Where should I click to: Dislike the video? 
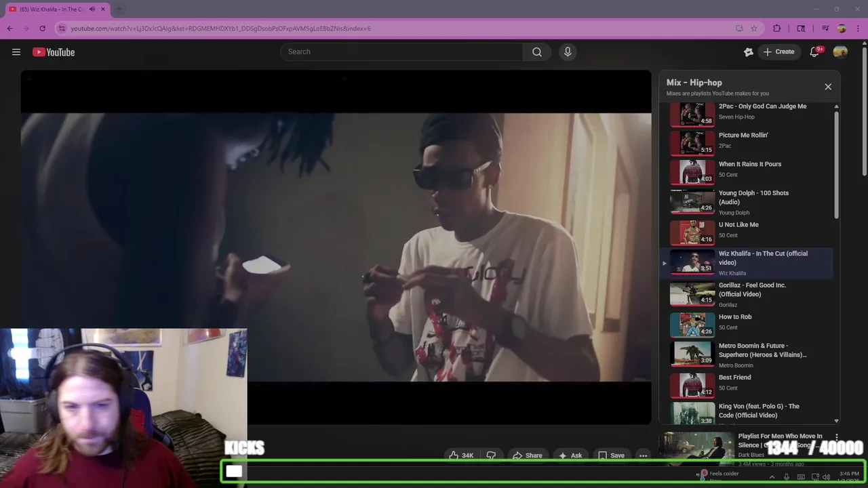(x=491, y=455)
